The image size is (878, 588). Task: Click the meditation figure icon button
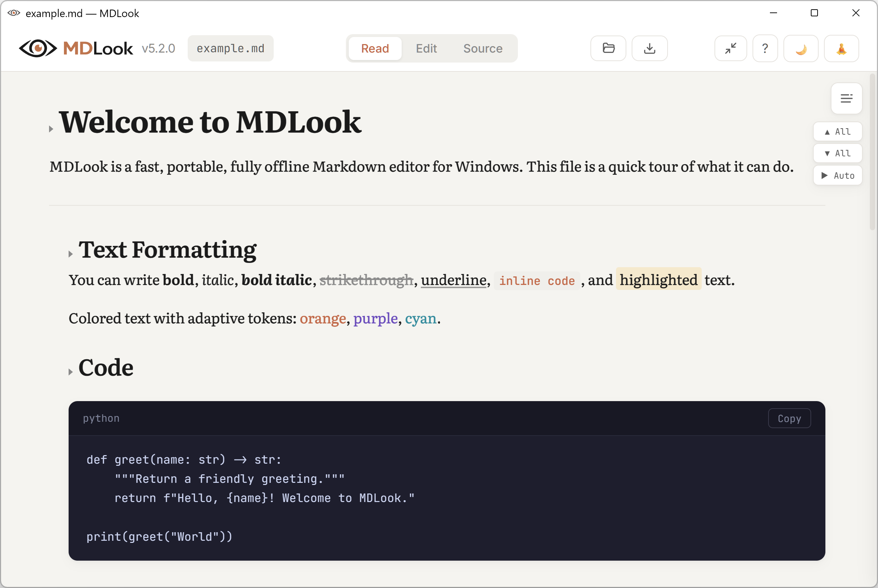coord(841,48)
